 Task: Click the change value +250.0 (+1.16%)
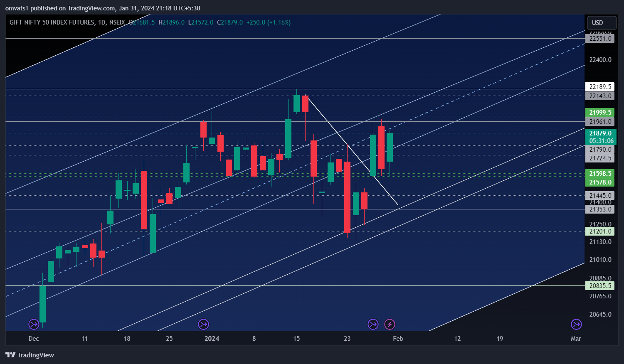click(269, 22)
